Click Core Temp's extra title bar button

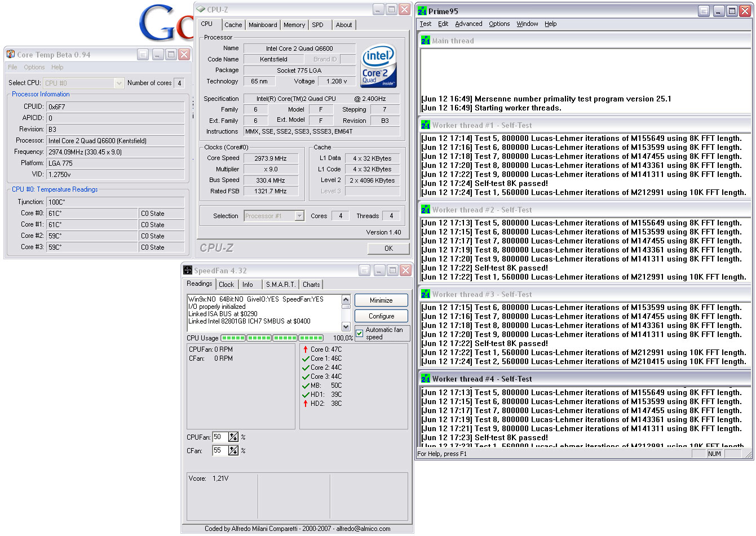[143, 54]
